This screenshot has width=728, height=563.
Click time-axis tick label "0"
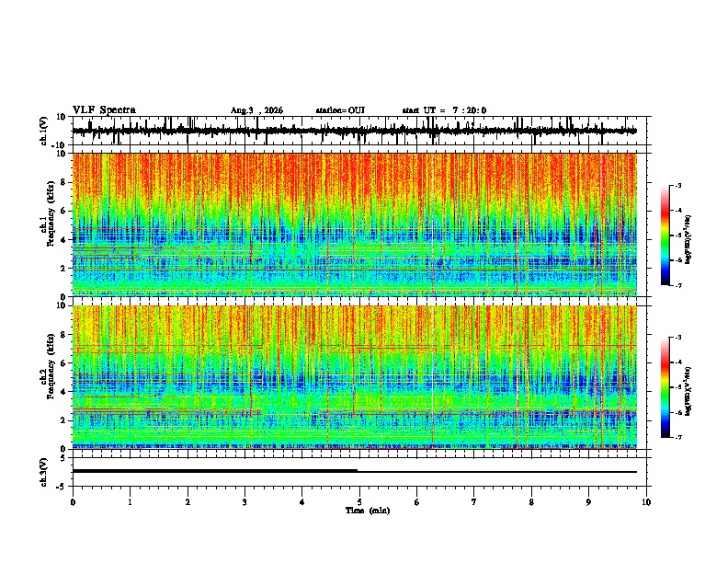(x=73, y=502)
